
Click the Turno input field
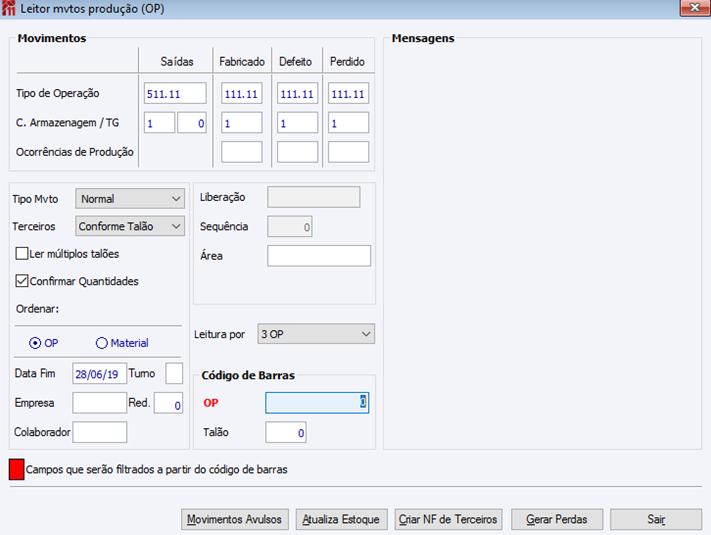(x=174, y=374)
